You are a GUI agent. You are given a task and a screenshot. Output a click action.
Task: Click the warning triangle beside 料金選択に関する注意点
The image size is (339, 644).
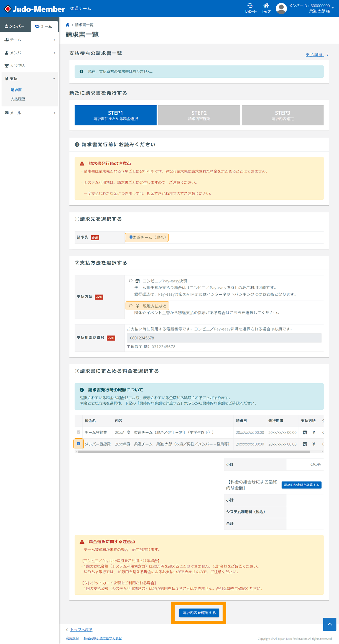82,541
